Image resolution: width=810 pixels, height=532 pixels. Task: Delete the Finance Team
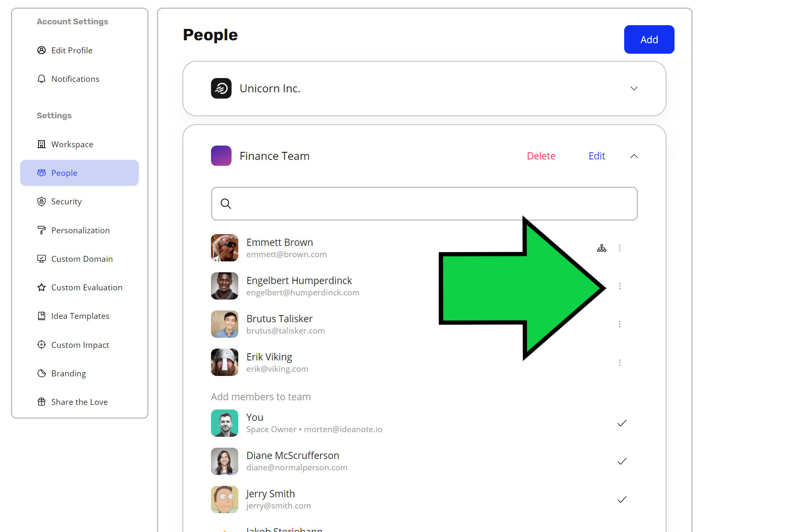tap(541, 156)
